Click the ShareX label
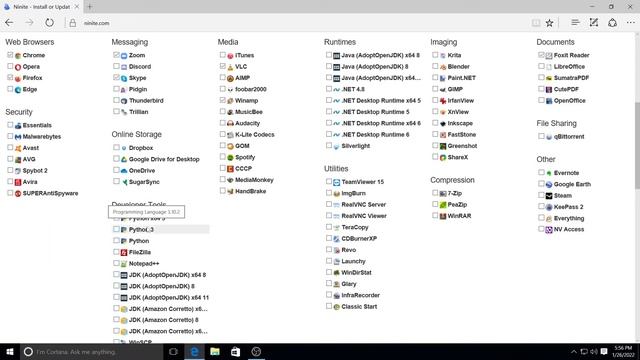This screenshot has width=640, height=360. (458, 158)
